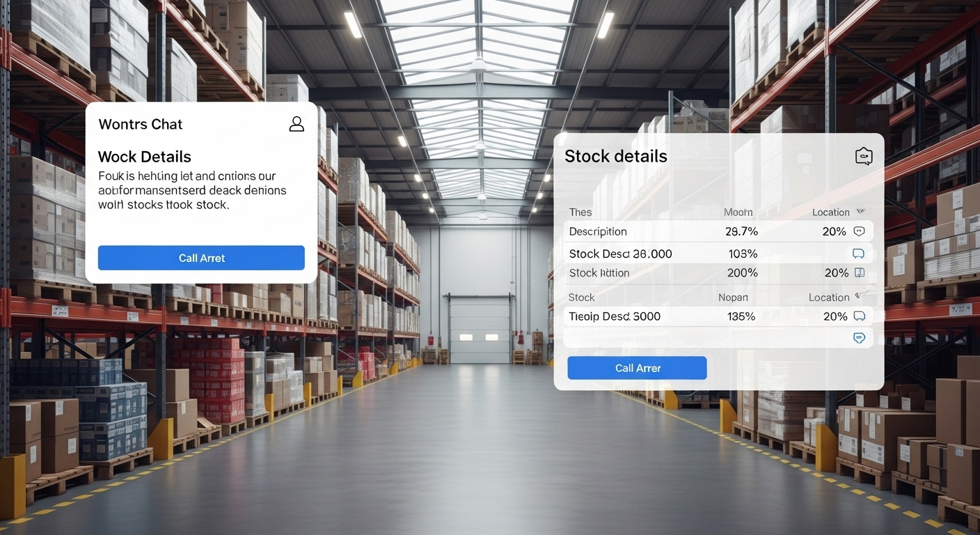
Task: Click the 29.7% value
Action: coord(741,231)
